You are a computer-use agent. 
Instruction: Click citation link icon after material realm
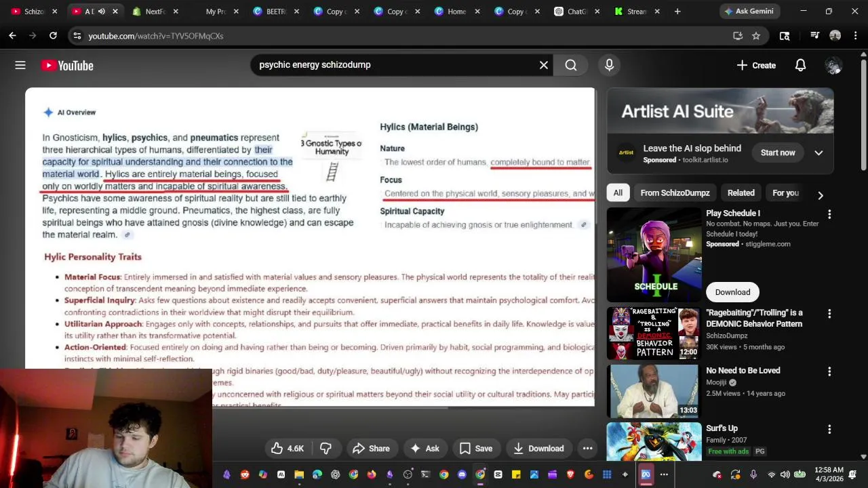[127, 235]
